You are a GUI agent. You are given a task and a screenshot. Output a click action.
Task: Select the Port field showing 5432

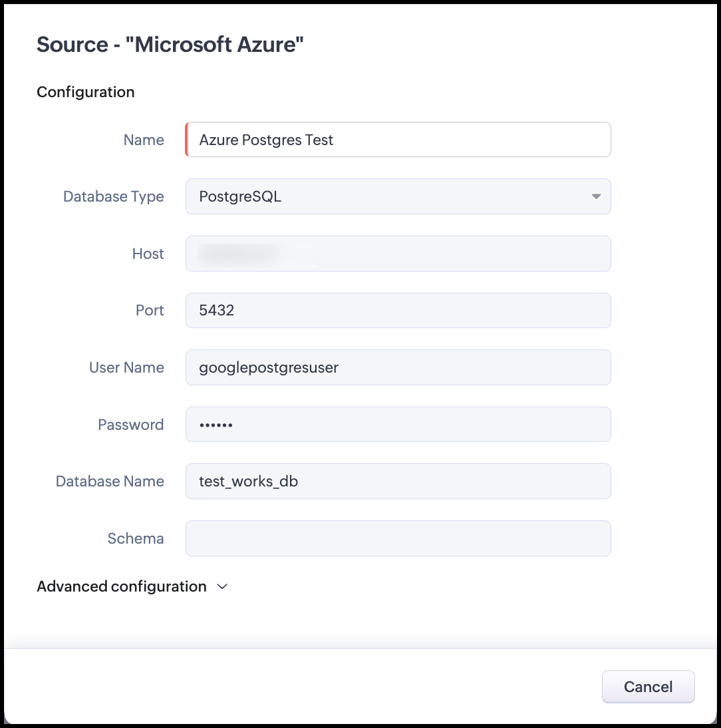click(x=398, y=311)
